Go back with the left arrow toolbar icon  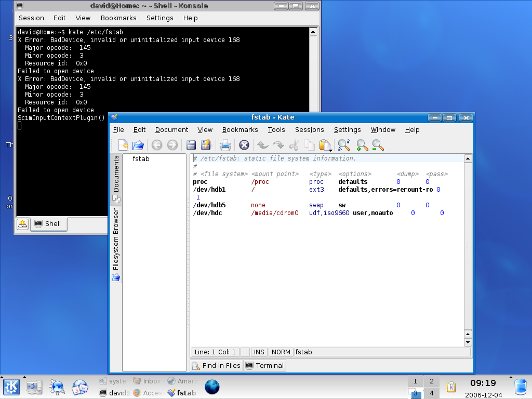[x=157, y=145]
